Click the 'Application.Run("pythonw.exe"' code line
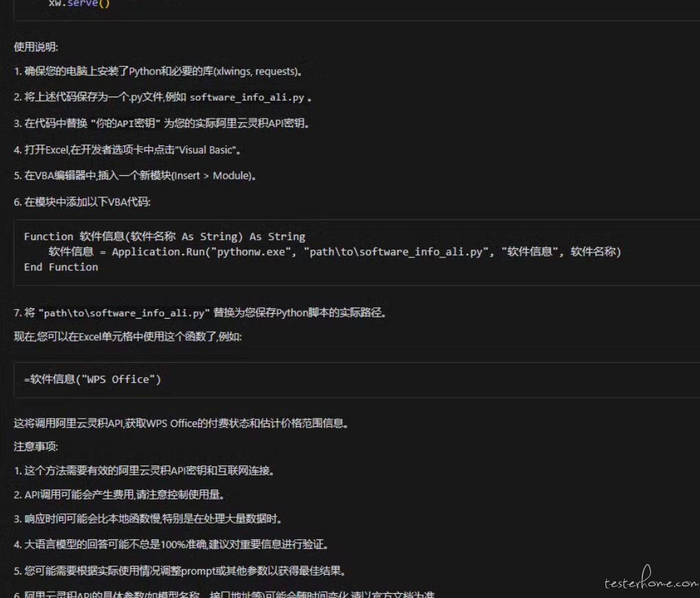 coord(334,252)
